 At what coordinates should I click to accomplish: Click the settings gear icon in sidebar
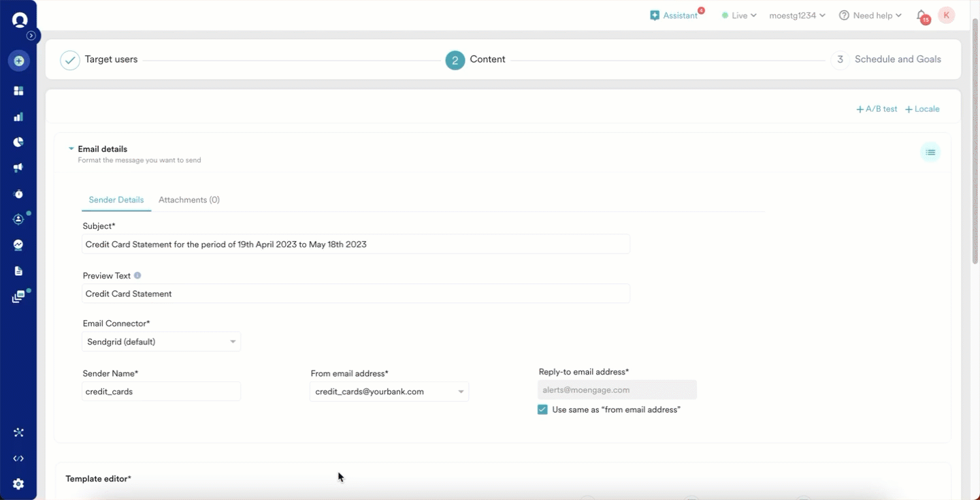tap(18, 484)
